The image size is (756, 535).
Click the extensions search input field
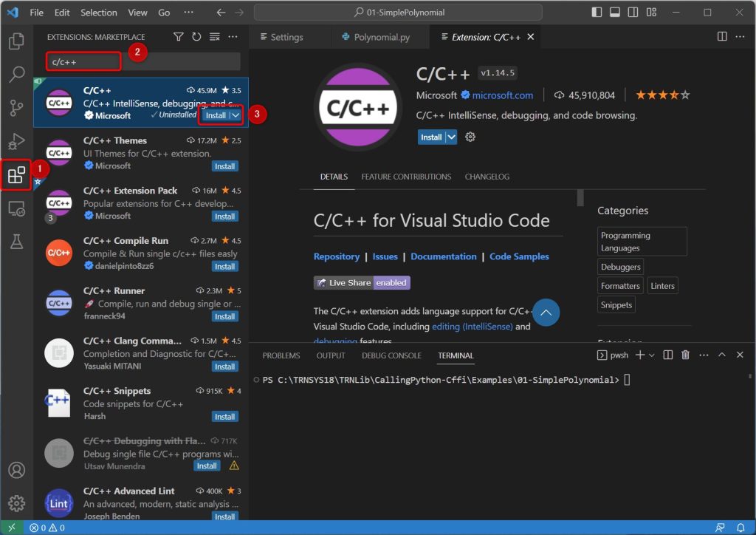click(143, 62)
